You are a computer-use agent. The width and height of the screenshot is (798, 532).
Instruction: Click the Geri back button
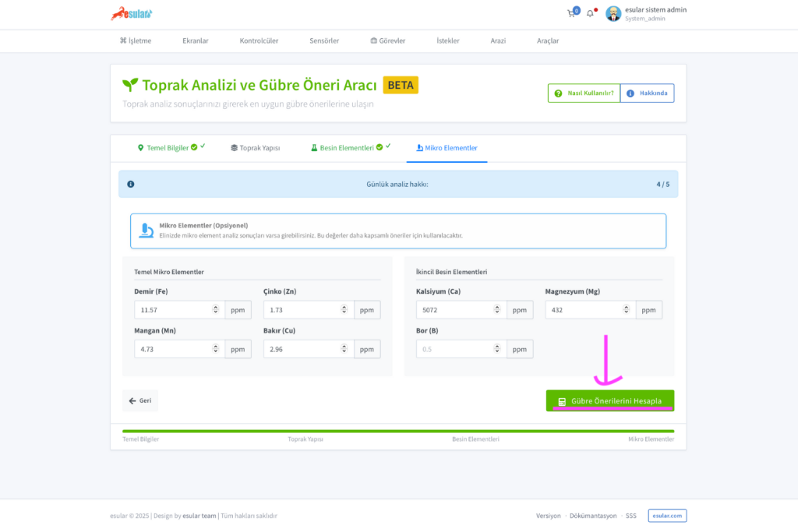(140, 400)
